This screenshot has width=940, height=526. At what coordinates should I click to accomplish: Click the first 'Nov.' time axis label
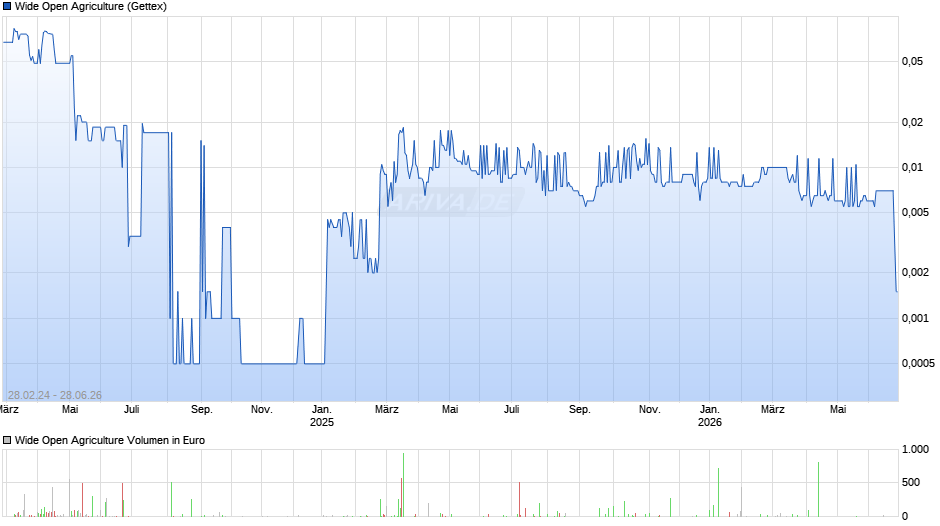pos(261,410)
